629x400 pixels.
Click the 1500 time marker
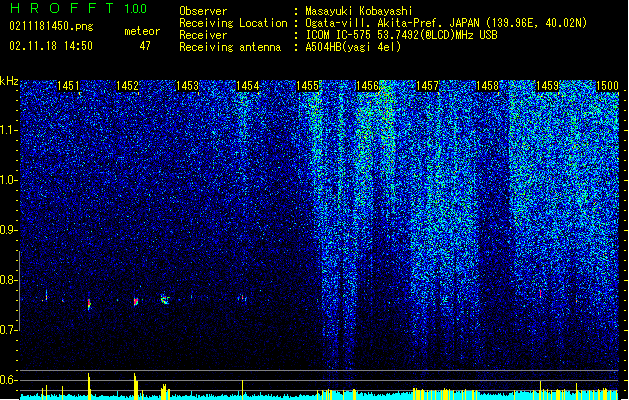[607, 86]
